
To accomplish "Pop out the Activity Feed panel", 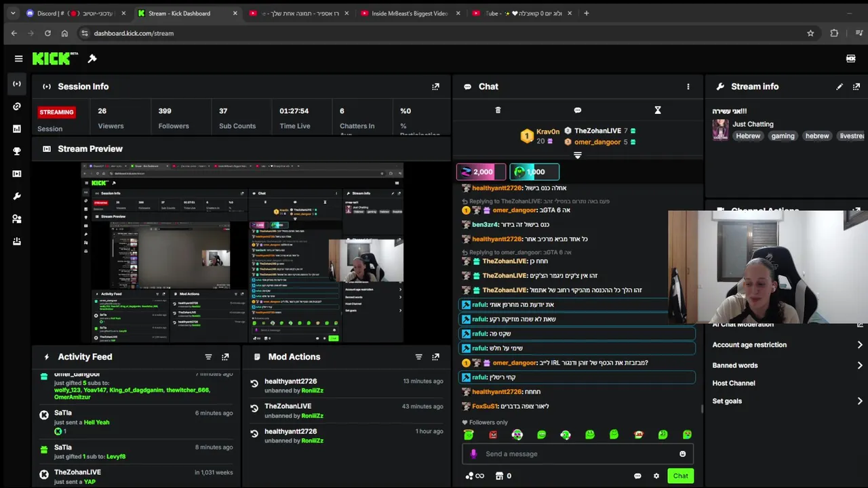I will pos(225,357).
